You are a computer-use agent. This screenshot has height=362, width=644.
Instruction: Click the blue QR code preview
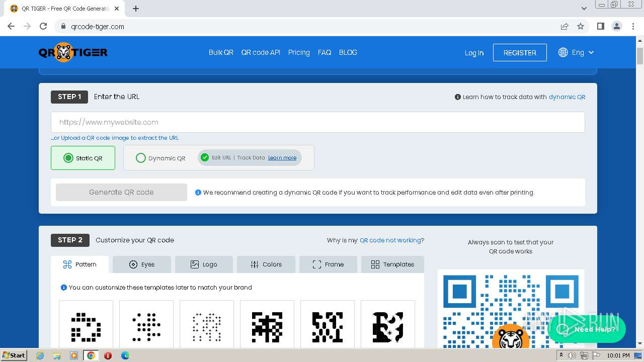coord(511,309)
